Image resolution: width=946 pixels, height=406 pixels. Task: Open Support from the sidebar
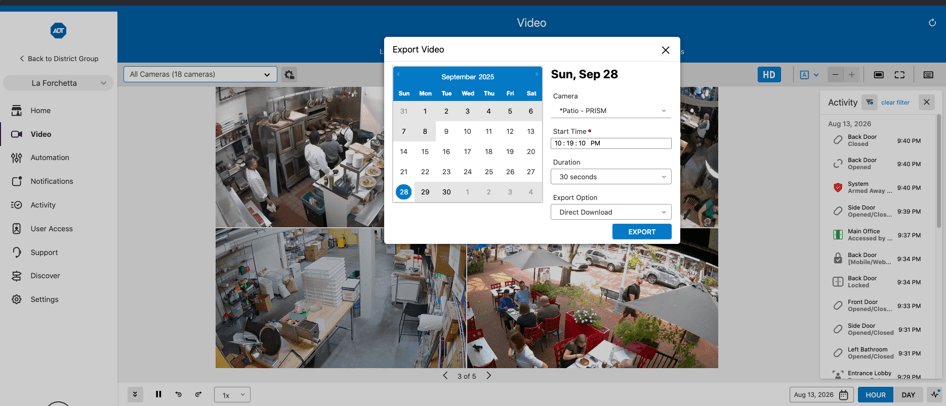[x=44, y=252]
